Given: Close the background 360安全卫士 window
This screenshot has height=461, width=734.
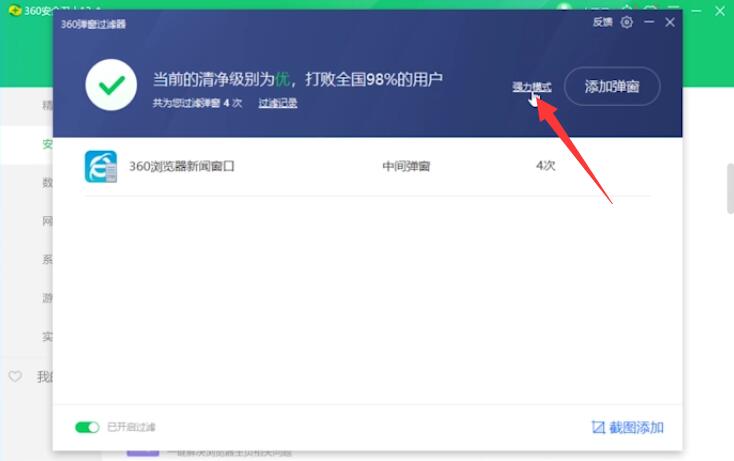Looking at the screenshot, I should tap(720, 10).
